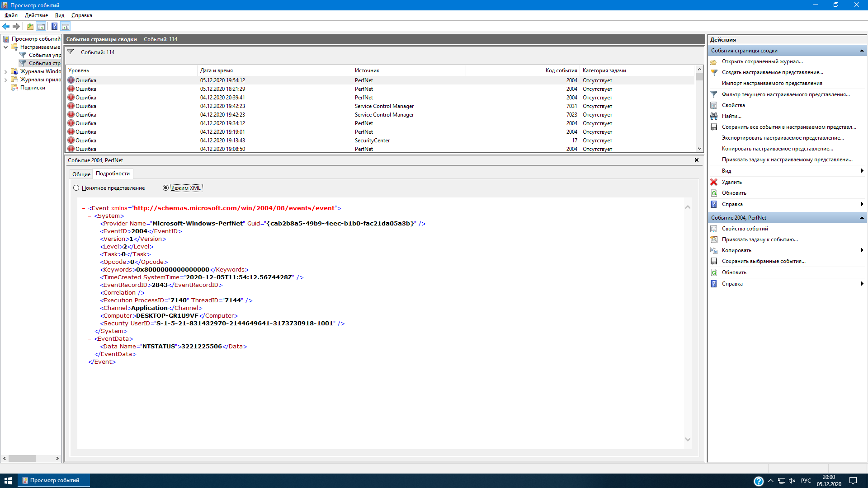Click the save all events floppy icon
Screen dimensions: 868x488
point(714,127)
